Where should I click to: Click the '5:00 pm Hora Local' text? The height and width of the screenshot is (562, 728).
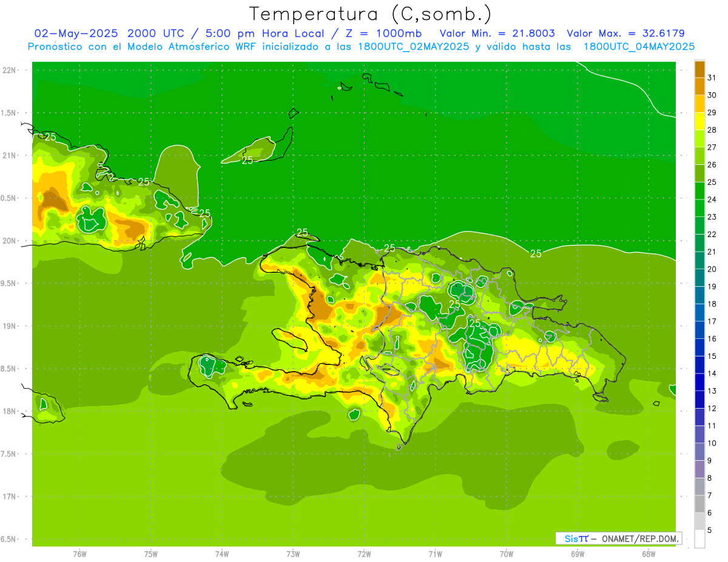[263, 33]
